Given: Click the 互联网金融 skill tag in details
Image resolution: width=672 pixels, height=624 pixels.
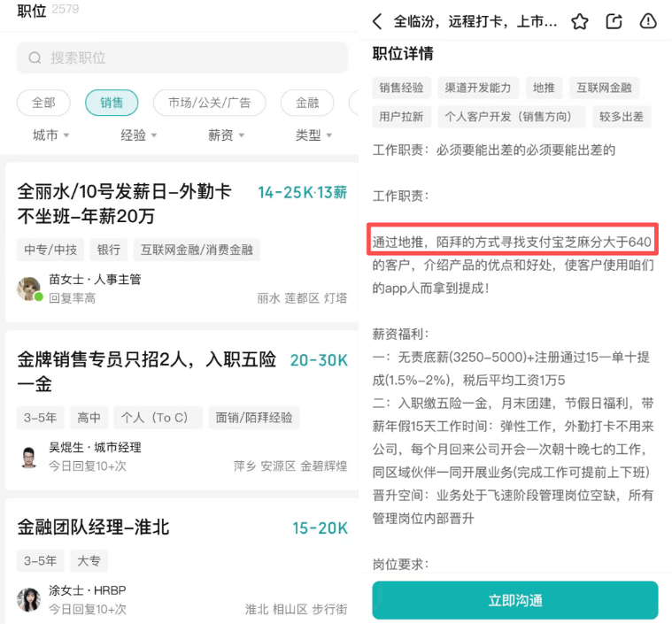Looking at the screenshot, I should [604, 88].
